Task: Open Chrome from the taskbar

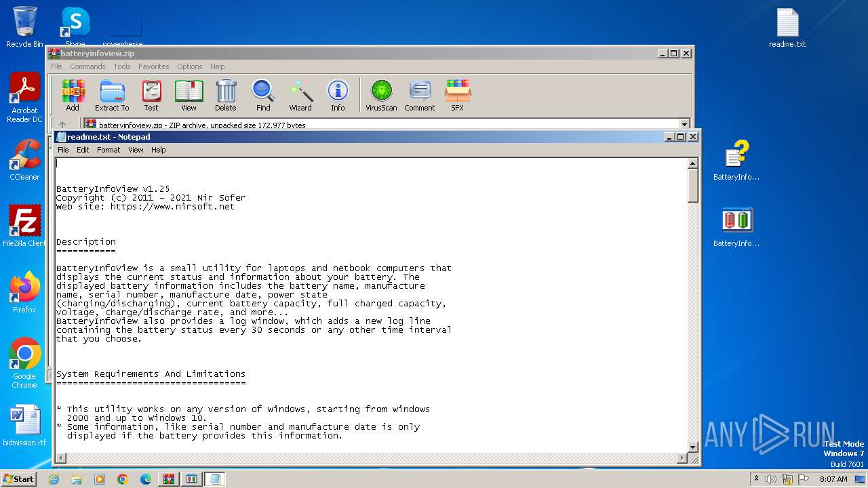Action: [x=123, y=479]
